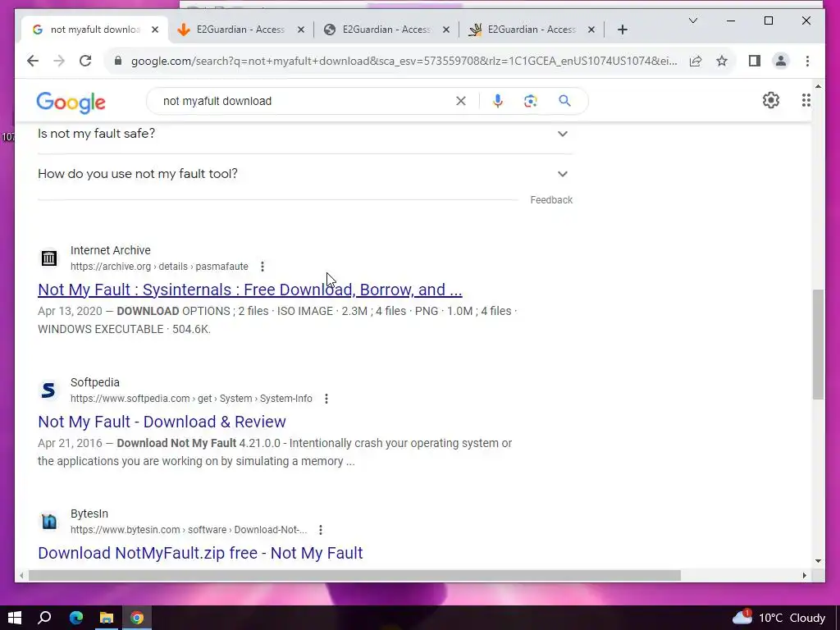Switch to second E2Guardian tab with orange arrow
Viewport: 840px width, 630px height.
[x=240, y=30]
